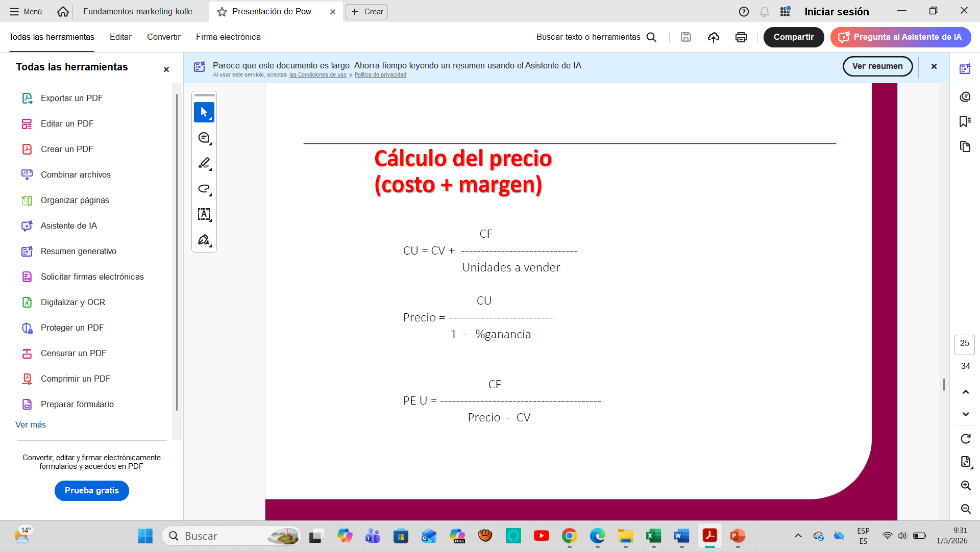
Task: Open PowerPoint from the taskbar
Action: click(x=738, y=536)
